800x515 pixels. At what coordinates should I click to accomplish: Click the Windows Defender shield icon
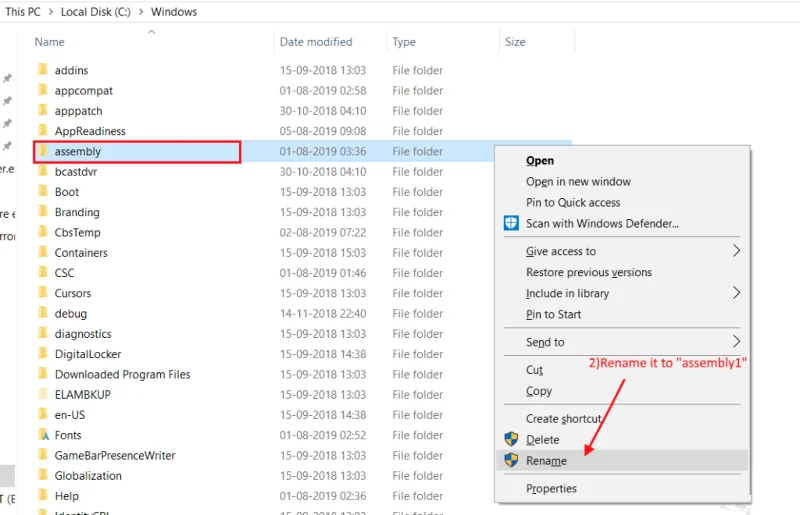[511, 223]
